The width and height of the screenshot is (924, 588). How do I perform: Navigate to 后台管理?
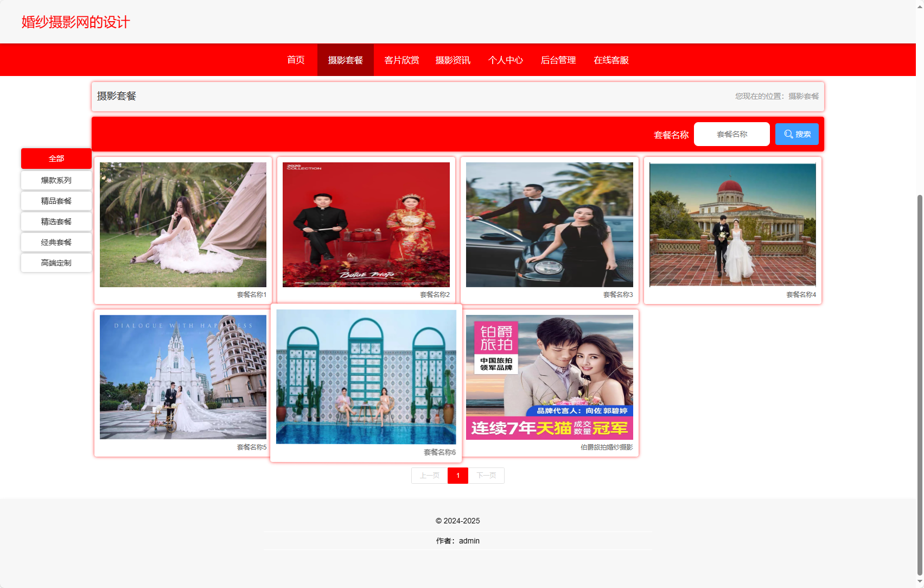coord(558,60)
